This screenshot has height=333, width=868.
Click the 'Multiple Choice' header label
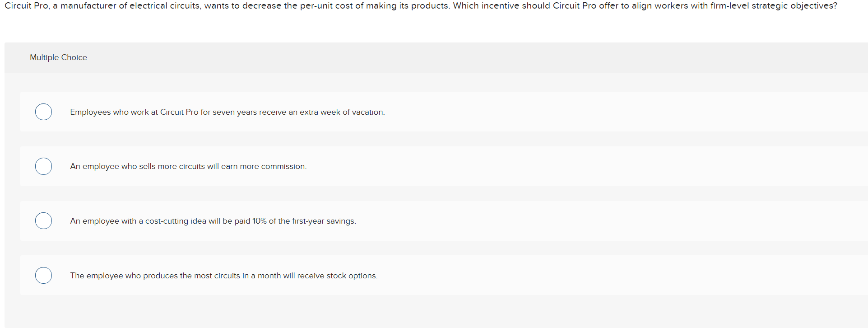point(58,57)
